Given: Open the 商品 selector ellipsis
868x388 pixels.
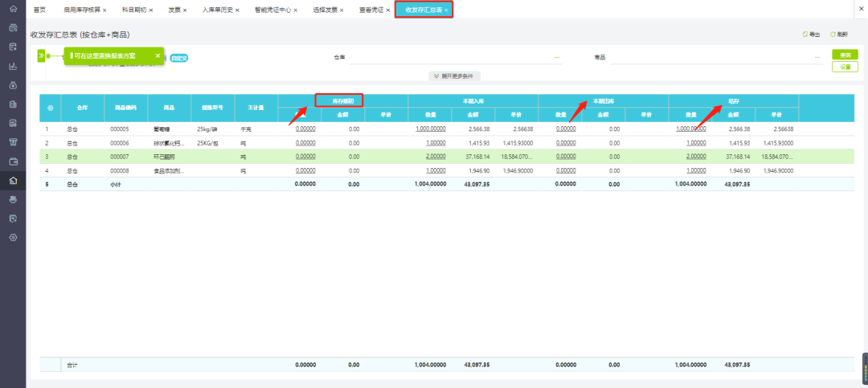Looking at the screenshot, I should [x=817, y=57].
